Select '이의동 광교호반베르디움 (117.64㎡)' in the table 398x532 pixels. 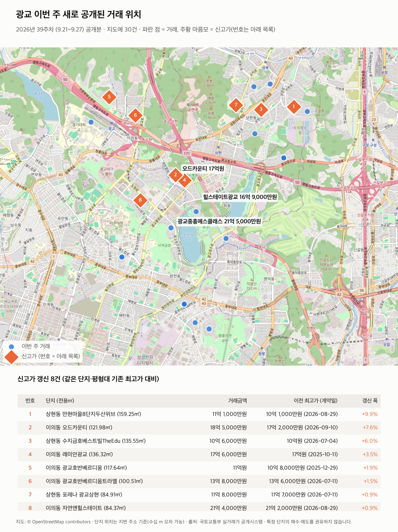point(86,468)
